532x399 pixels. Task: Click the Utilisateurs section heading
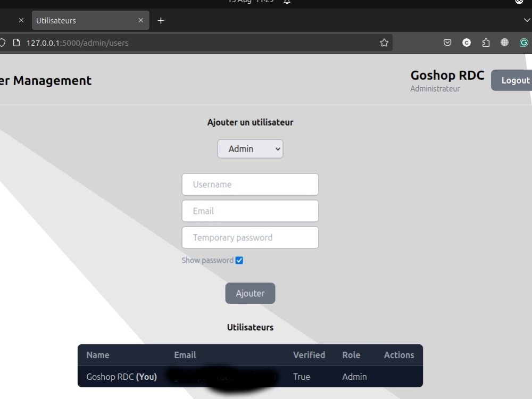(250, 327)
